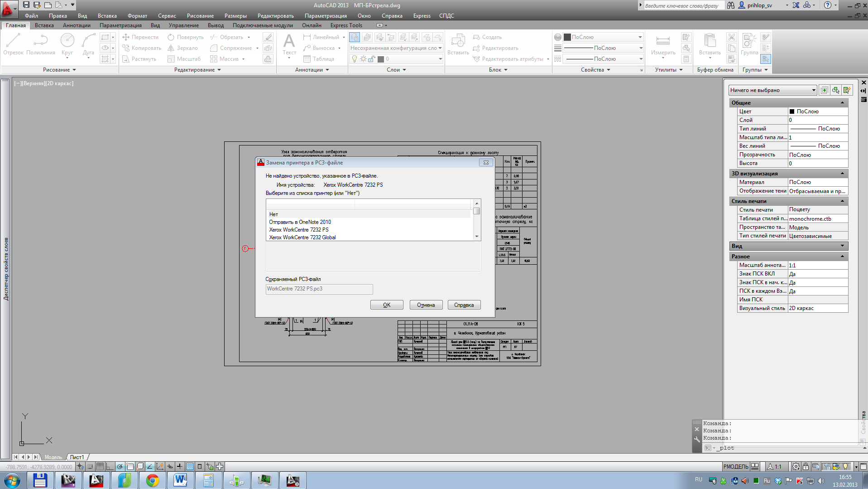Select Нет in the printer list
This screenshot has width=868, height=489.
tap(369, 214)
